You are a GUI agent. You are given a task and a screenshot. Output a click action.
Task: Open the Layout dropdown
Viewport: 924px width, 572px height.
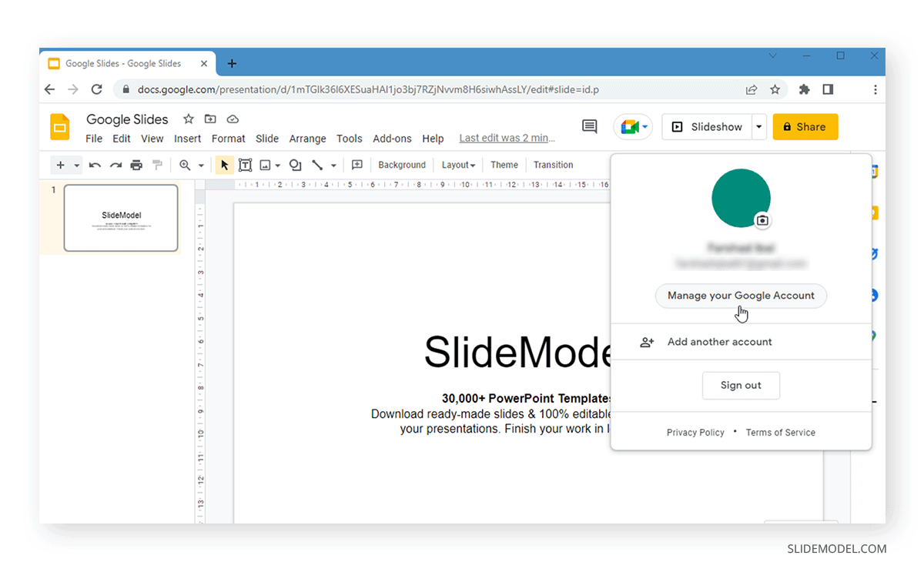click(x=458, y=165)
